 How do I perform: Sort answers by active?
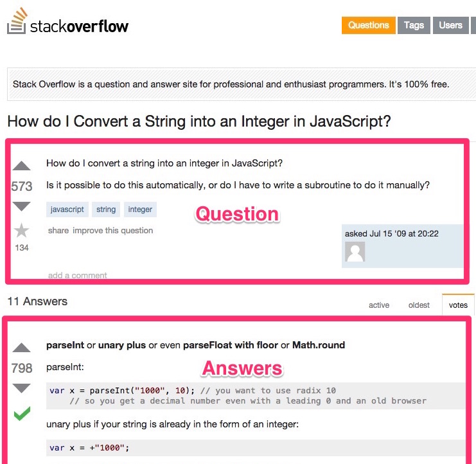(379, 305)
